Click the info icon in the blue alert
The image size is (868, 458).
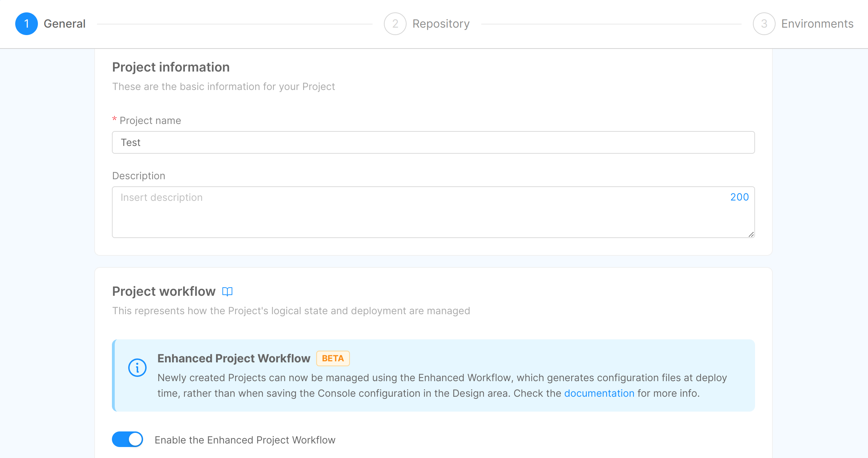click(x=137, y=368)
